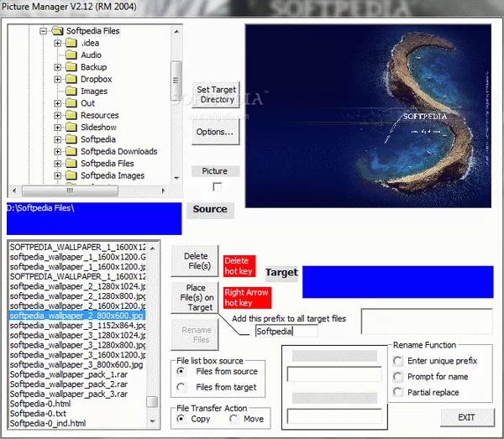Click the Resources folder icon
Viewport: 504px width, 439px height.
(71, 115)
